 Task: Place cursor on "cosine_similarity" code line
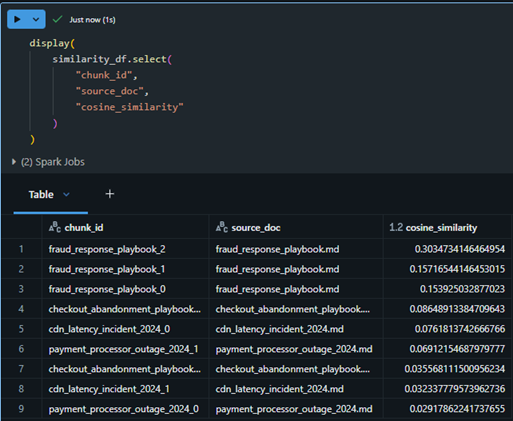point(129,107)
